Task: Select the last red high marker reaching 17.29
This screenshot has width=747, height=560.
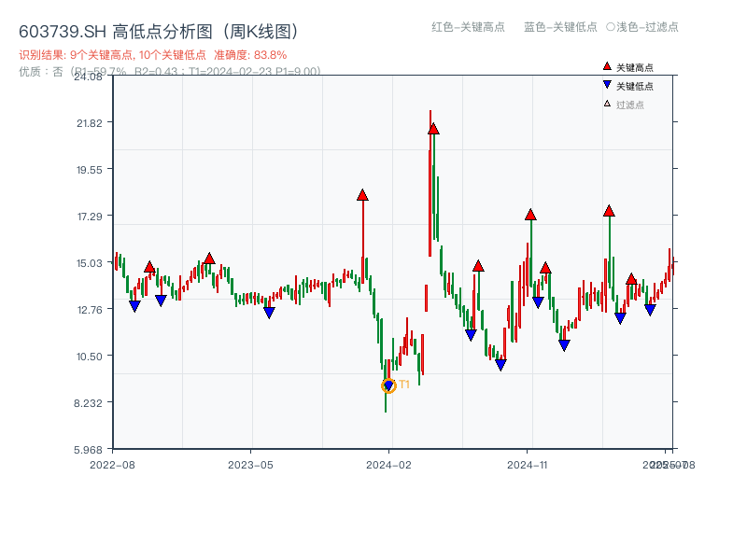Action: (x=609, y=211)
